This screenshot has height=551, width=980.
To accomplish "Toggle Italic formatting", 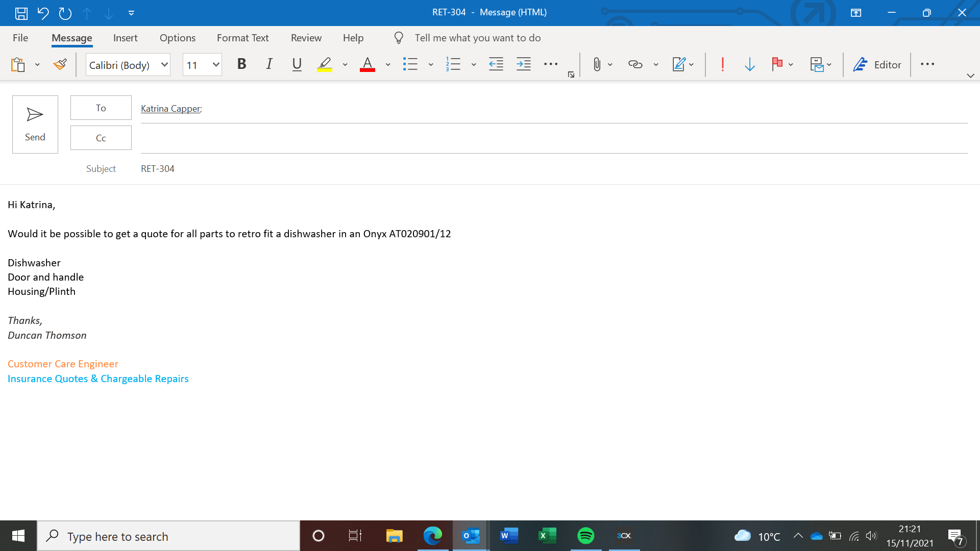I will [x=269, y=64].
